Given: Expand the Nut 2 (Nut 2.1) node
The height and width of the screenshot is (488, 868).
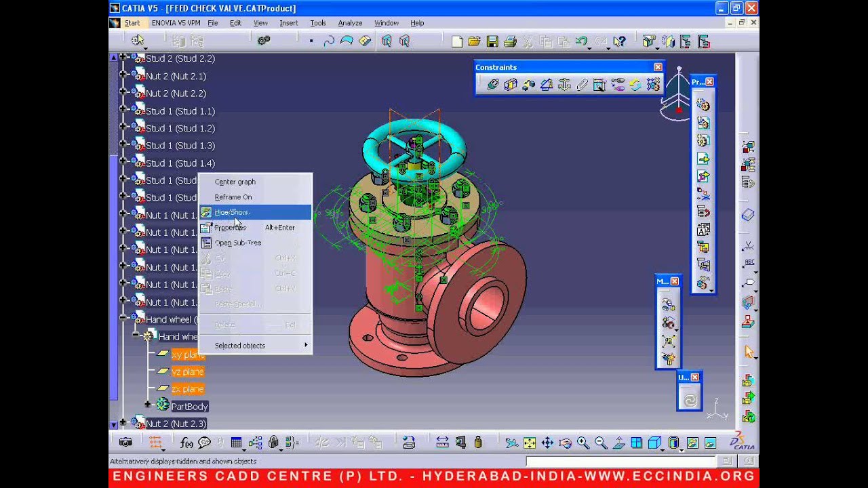Looking at the screenshot, I should [123, 75].
